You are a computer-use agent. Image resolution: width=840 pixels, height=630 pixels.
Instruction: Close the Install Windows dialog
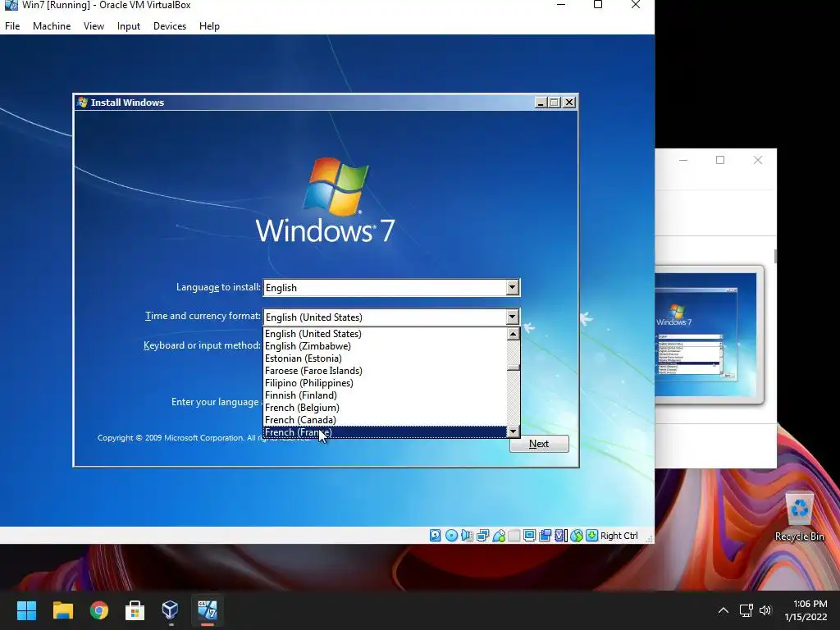(569, 103)
